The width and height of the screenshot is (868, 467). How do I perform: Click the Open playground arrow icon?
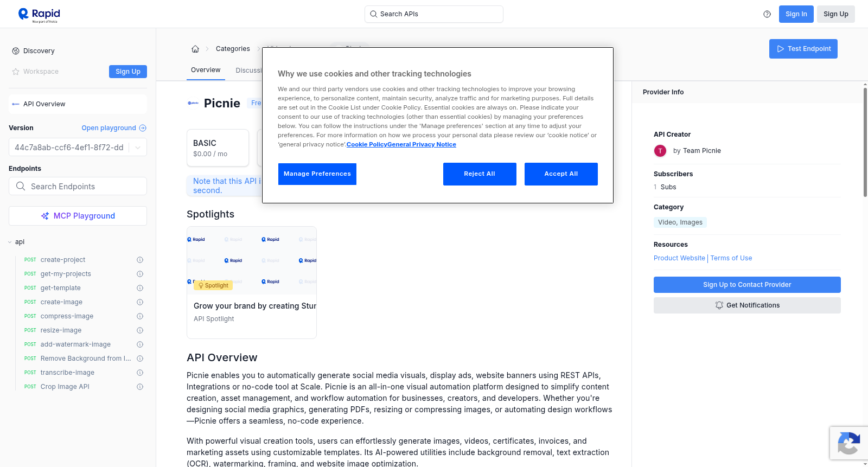tap(143, 128)
